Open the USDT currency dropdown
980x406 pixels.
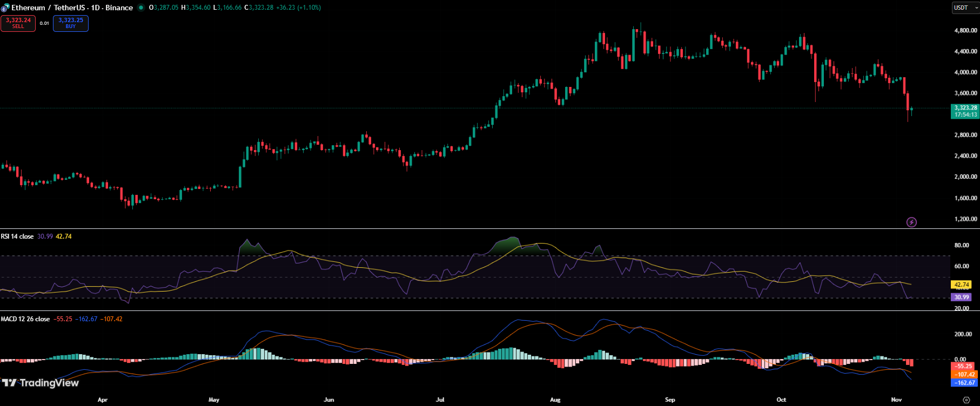[964, 8]
